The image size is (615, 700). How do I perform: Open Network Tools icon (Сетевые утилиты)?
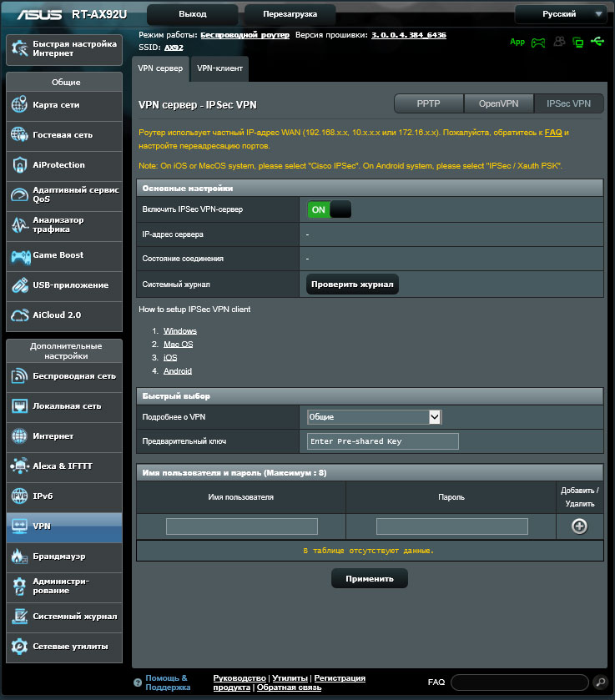pos(19,646)
